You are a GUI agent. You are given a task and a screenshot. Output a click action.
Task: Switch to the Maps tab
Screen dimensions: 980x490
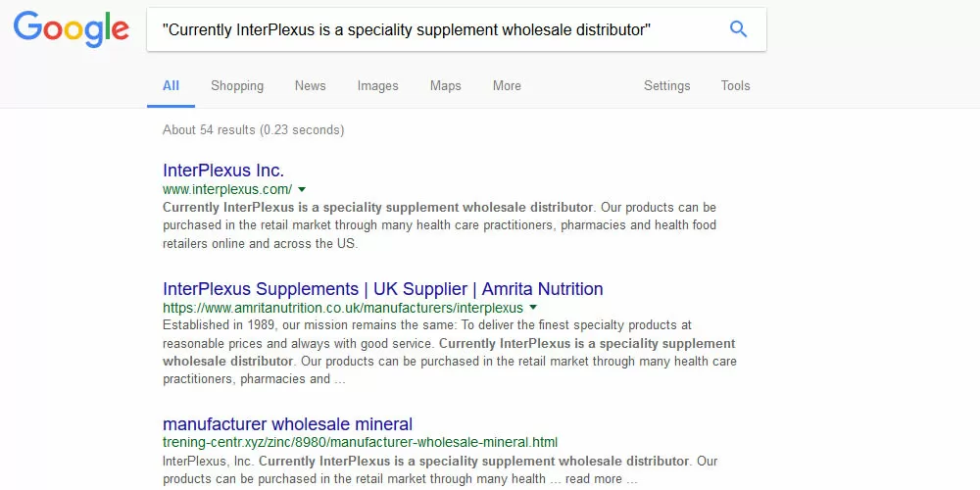click(445, 86)
